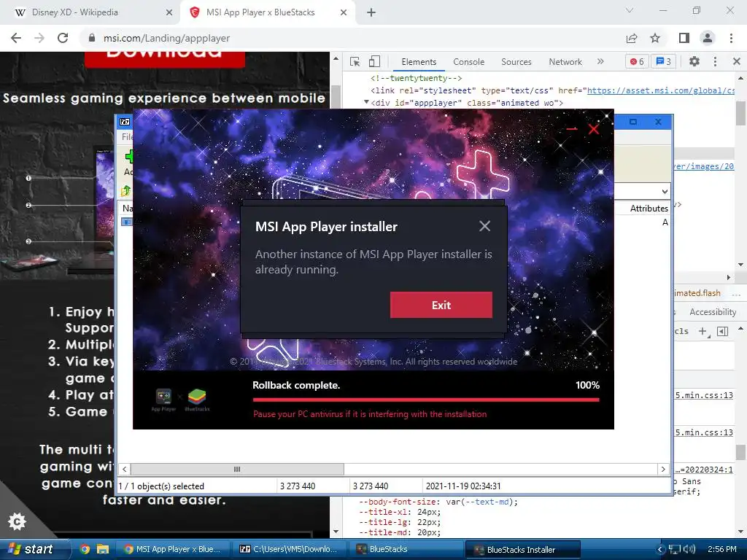Viewport: 747px width, 560px height.
Task: Go forward in Chrome browser
Action: tap(39, 38)
